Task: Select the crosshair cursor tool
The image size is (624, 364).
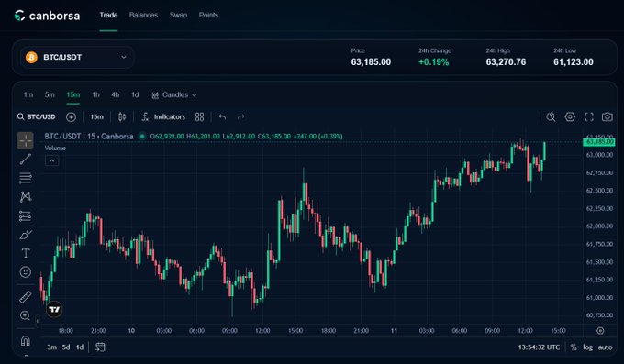Action: coord(25,140)
